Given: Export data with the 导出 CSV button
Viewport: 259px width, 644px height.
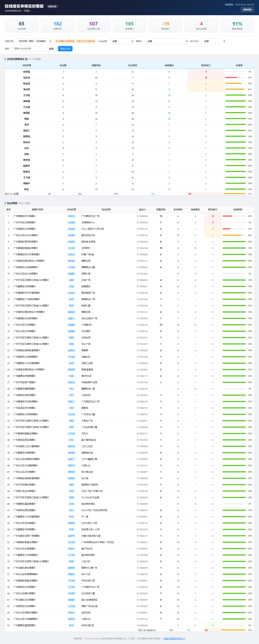Looking at the screenshot, I should pos(65,49).
